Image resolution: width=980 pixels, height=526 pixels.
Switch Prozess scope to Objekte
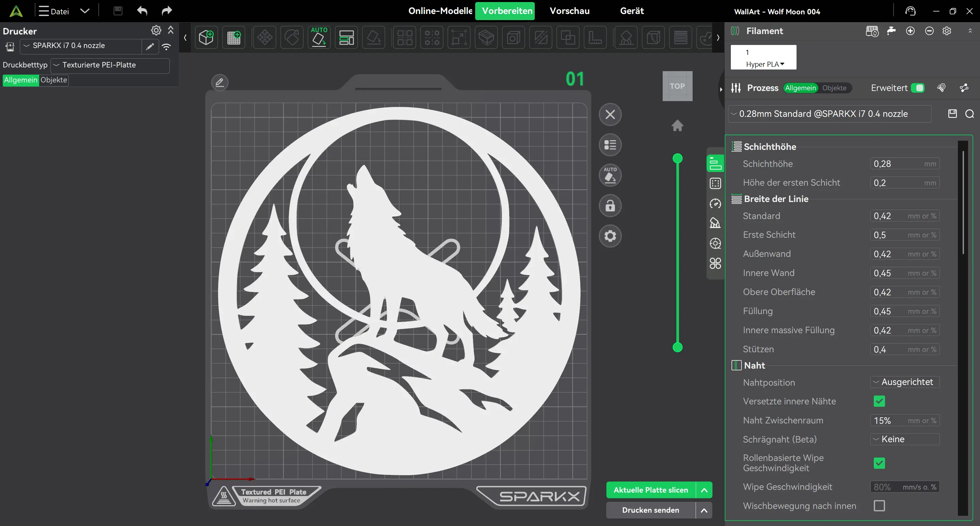(x=834, y=88)
